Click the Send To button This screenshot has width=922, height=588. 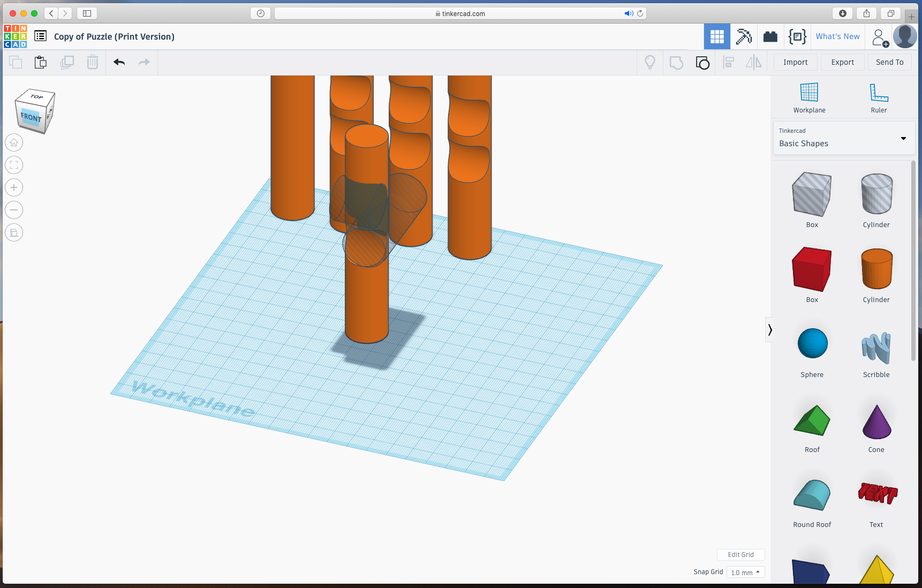[889, 62]
